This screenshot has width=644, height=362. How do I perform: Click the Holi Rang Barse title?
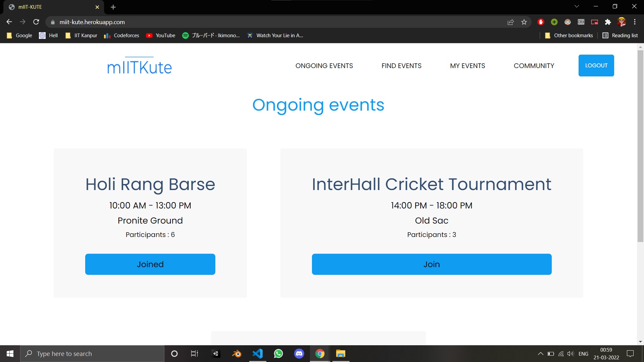point(150,184)
